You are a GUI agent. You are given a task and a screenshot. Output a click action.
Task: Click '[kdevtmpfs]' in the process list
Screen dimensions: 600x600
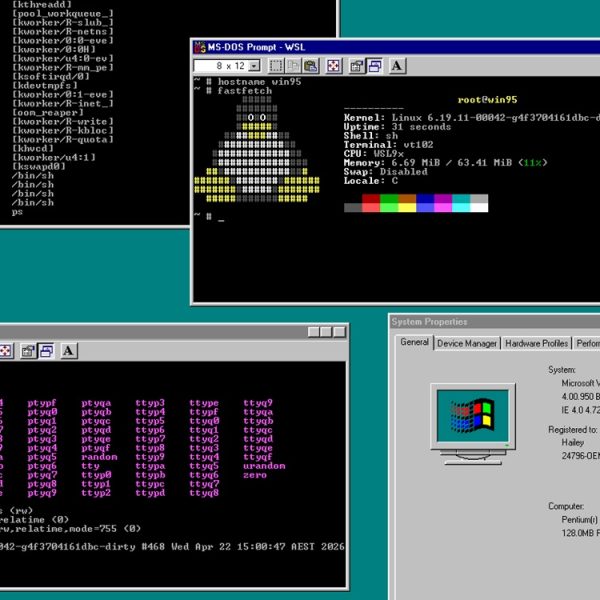tap(45, 85)
